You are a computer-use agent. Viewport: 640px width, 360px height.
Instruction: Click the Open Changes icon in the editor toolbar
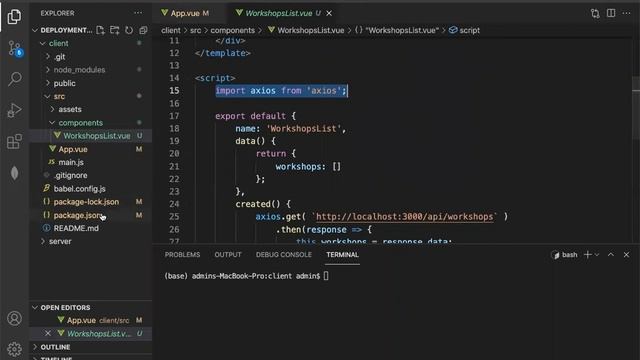[x=595, y=13]
